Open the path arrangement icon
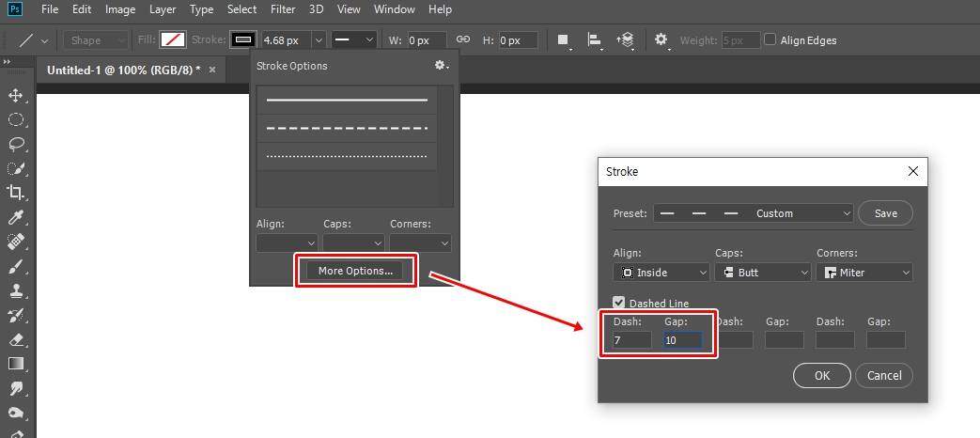This screenshot has height=438, width=980. (625, 40)
